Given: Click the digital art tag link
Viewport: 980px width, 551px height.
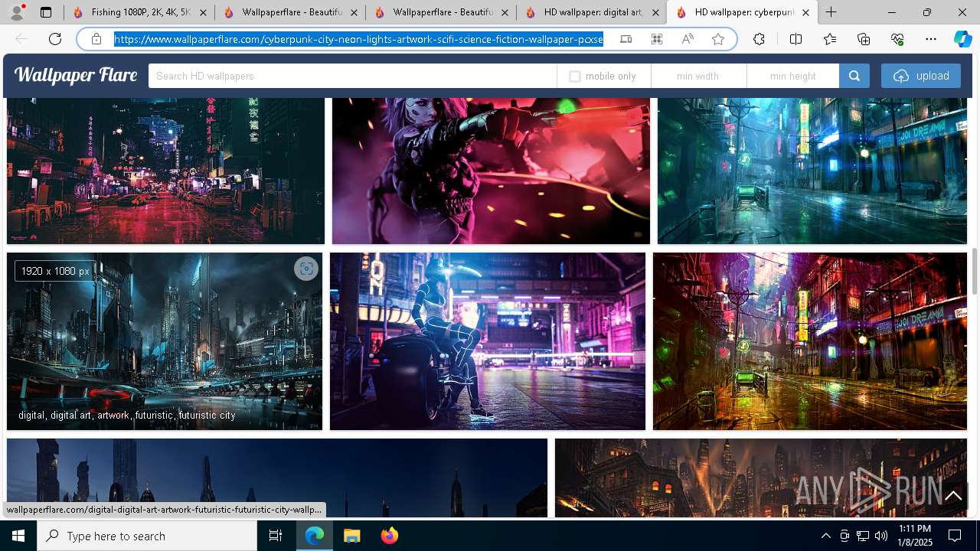Looking at the screenshot, I should coord(70,416).
